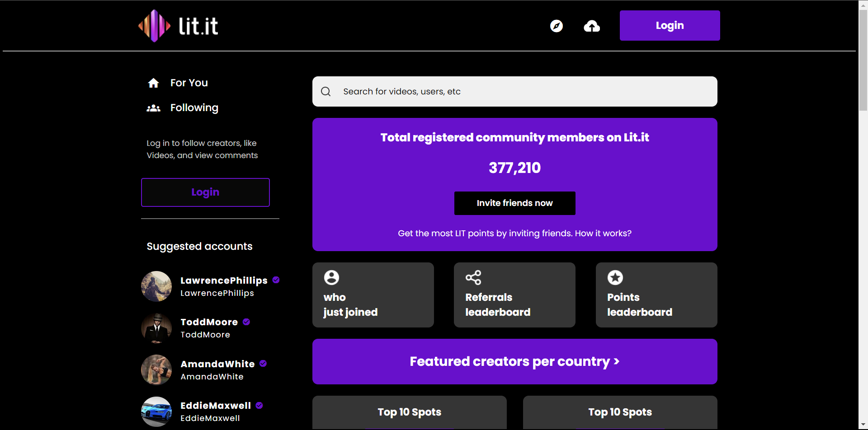This screenshot has width=868, height=430.
Task: Click the For You home icon
Action: (154, 83)
